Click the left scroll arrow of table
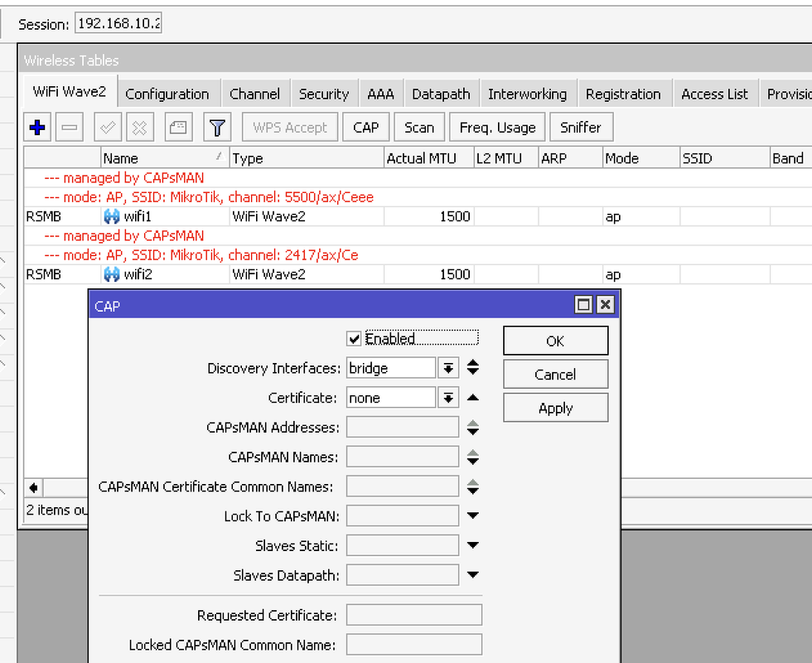This screenshot has height=663, width=812. [x=34, y=487]
